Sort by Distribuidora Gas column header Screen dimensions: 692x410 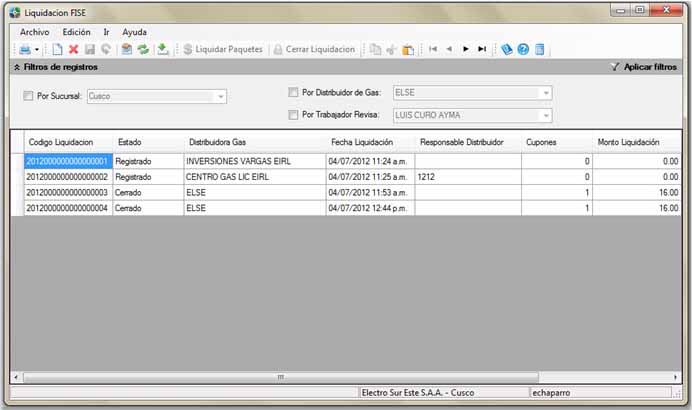(255, 142)
